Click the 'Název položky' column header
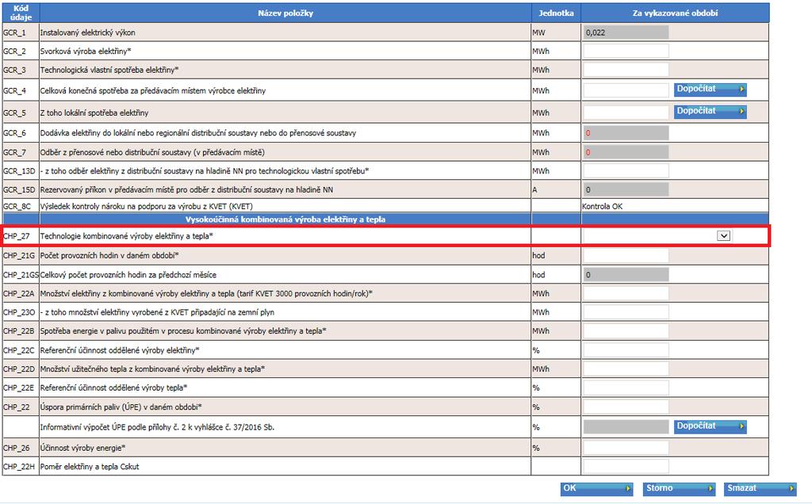Viewport: 812px width, 504px height. click(285, 13)
